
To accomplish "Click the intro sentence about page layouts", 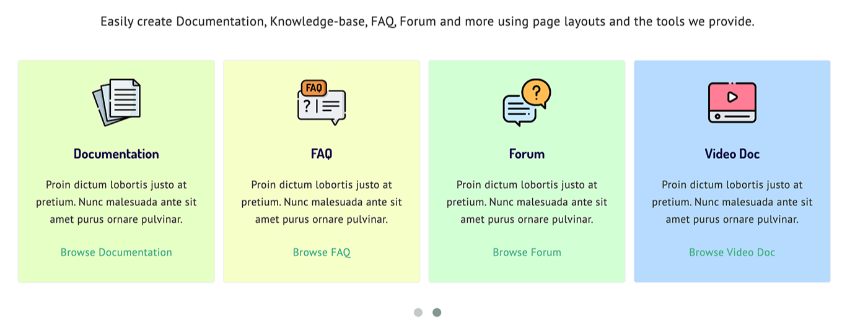I will click(x=427, y=22).
